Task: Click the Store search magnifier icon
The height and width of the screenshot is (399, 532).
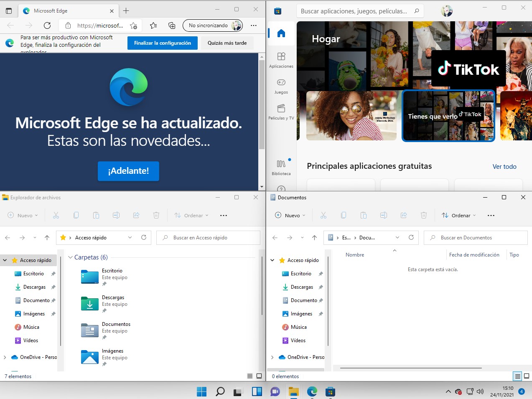Action: pos(417,11)
